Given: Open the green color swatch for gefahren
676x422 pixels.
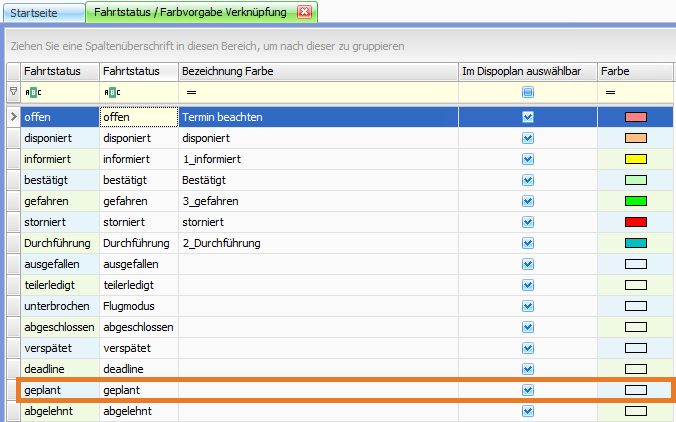Looking at the screenshot, I should click(x=636, y=201).
